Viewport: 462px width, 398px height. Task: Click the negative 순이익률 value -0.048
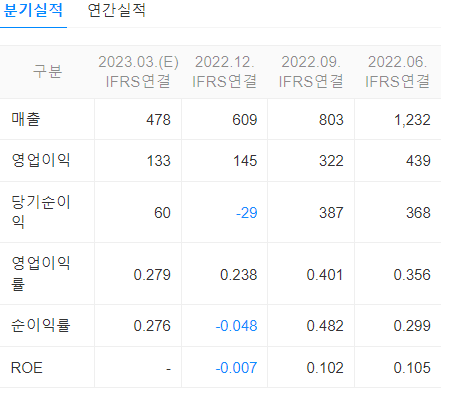pos(236,326)
